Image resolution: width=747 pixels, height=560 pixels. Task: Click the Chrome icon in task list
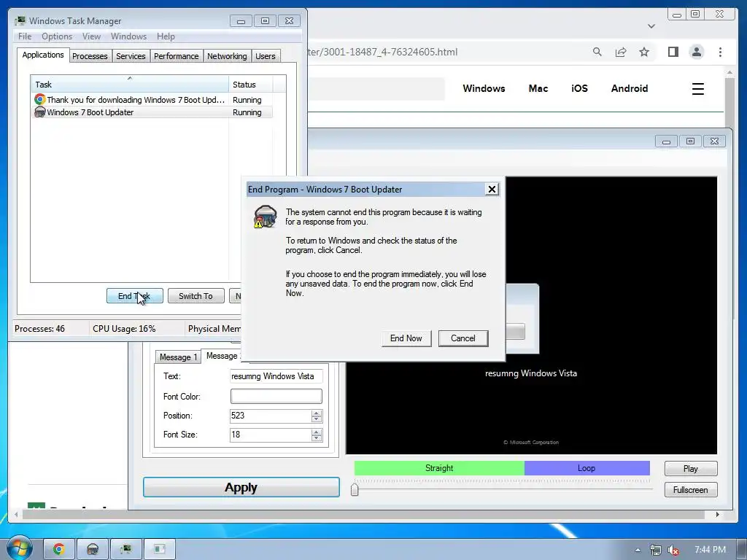40,99
